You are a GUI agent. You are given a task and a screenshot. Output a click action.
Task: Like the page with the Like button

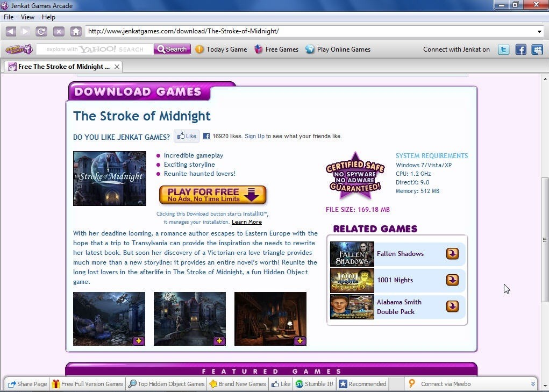[x=186, y=136]
